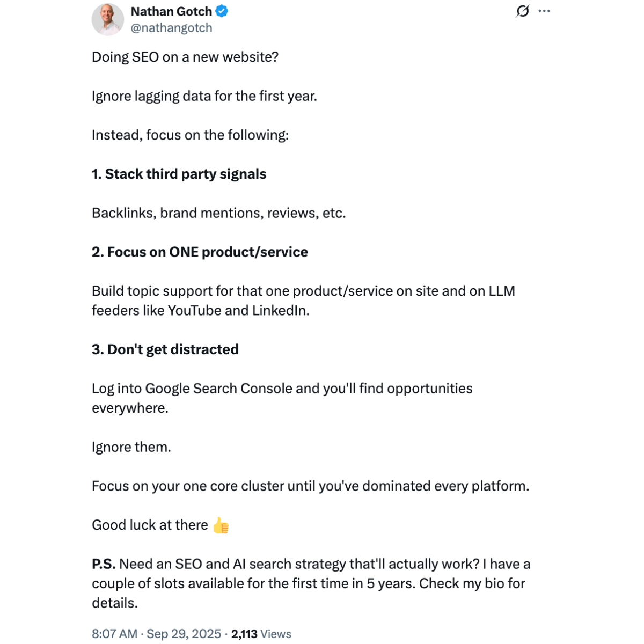Click the '1. Stack third party signals' heading
This screenshot has width=644, height=644.
click(179, 173)
